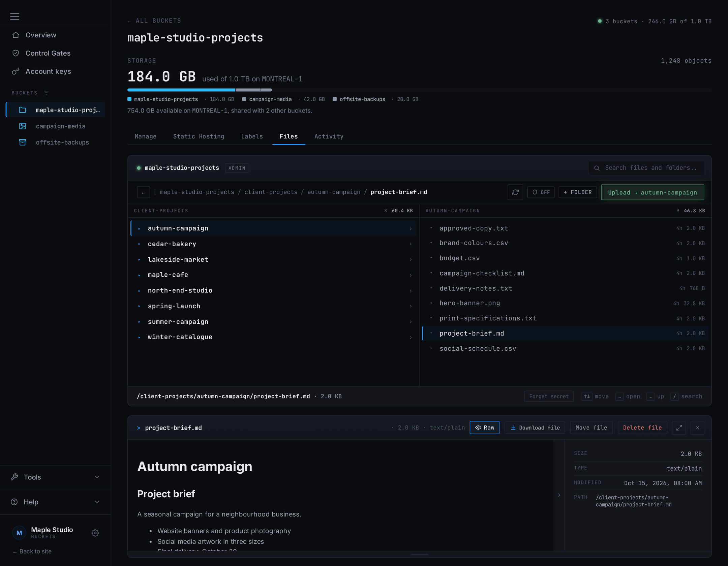The width and height of the screenshot is (728, 566).
Task: Click the Move file button
Action: coord(591,428)
